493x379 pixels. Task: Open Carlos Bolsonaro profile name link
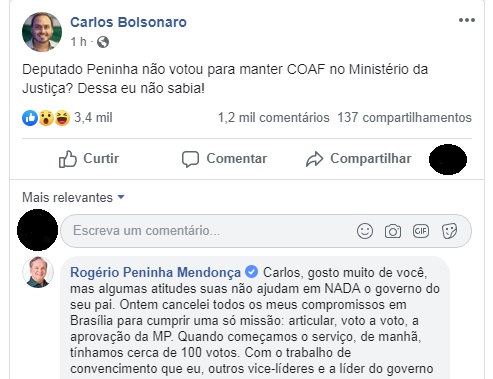[128, 22]
